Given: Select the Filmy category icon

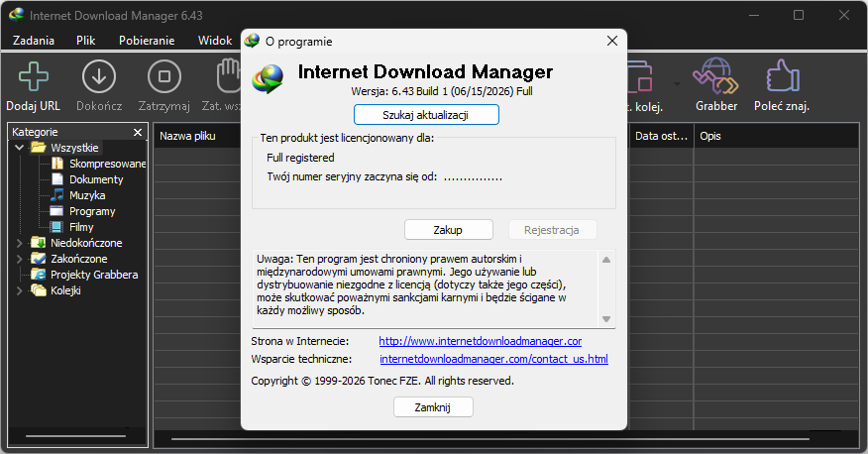Looking at the screenshot, I should (x=56, y=227).
